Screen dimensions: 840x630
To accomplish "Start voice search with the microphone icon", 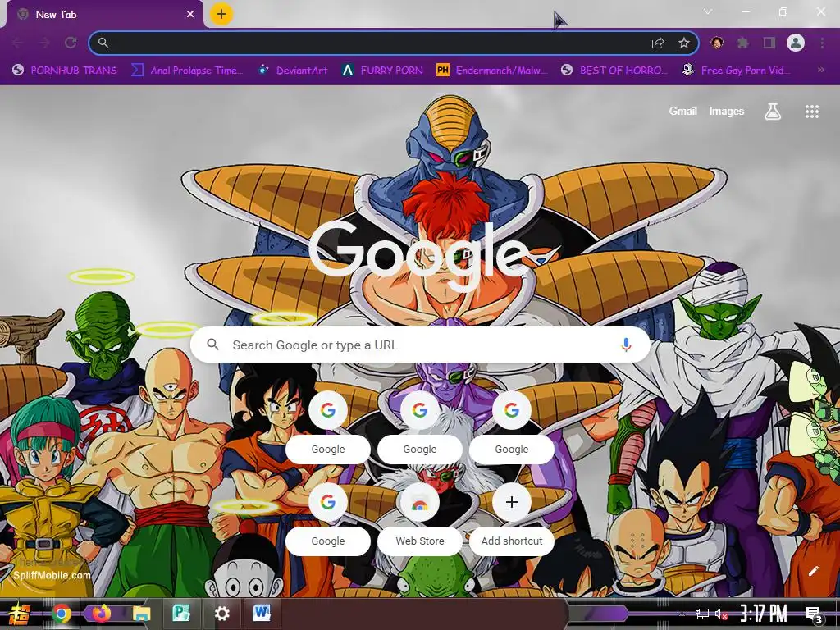I will click(x=626, y=345).
